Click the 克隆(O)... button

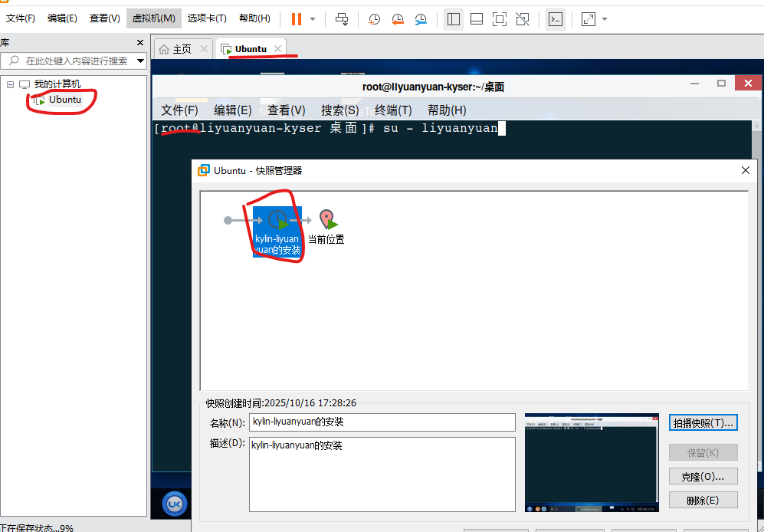click(703, 476)
